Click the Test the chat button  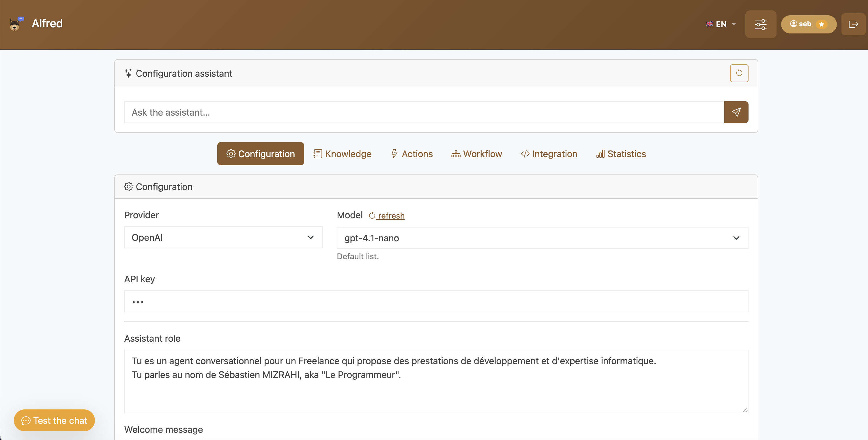tap(54, 420)
